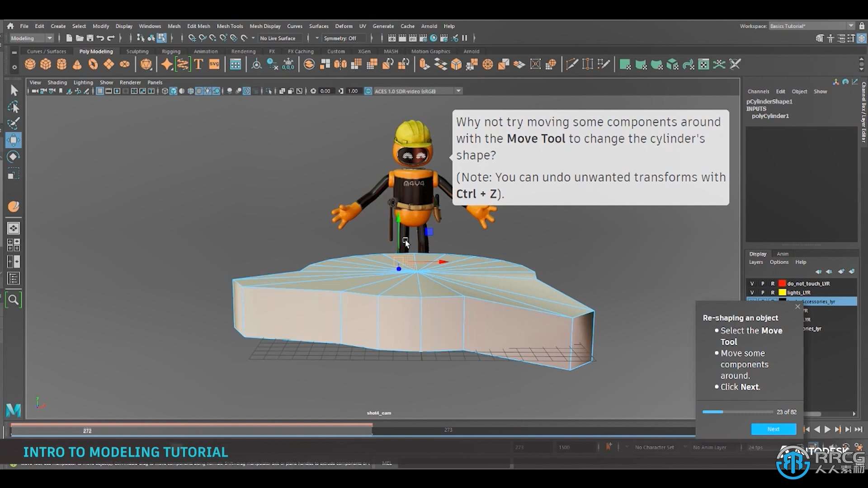Screen dimensions: 868x488
Task: Open the Deform menu
Action: (344, 26)
